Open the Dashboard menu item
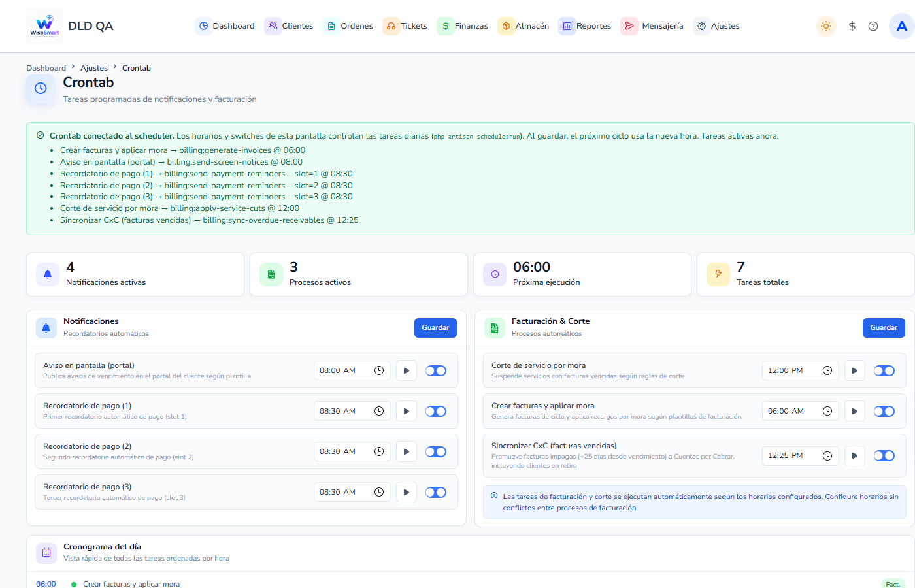Viewport: 915px width, 588px height. coord(225,26)
